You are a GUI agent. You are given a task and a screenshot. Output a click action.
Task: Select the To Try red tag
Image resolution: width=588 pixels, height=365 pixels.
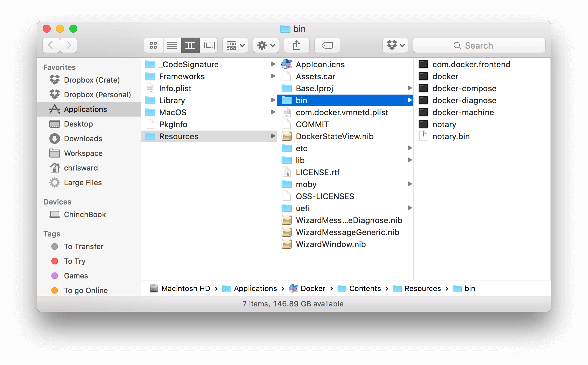tap(75, 261)
